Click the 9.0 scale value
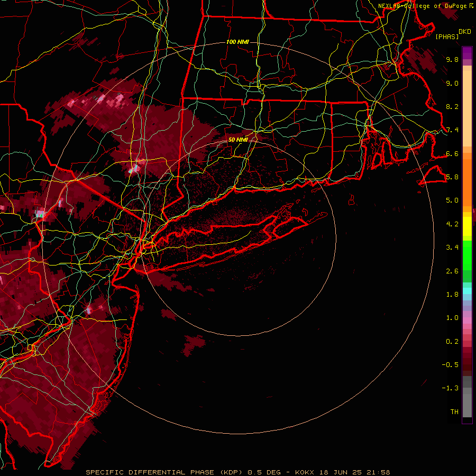The image size is (476, 476). coord(452,83)
